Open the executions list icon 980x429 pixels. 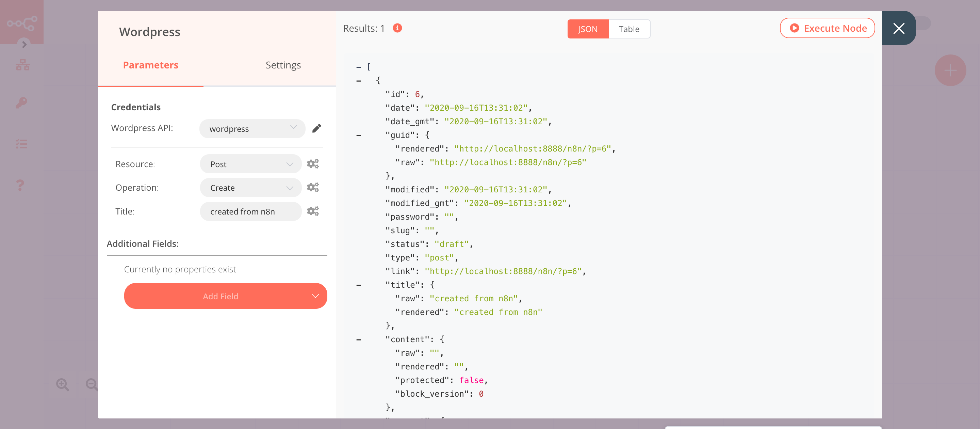pyautogui.click(x=22, y=143)
